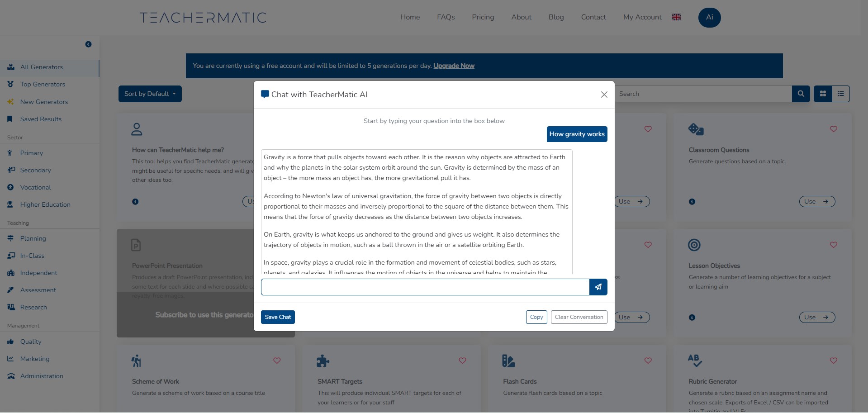This screenshot has height=413, width=868.
Task: Click the person icon on TeacherMatic help card
Action: (x=137, y=129)
